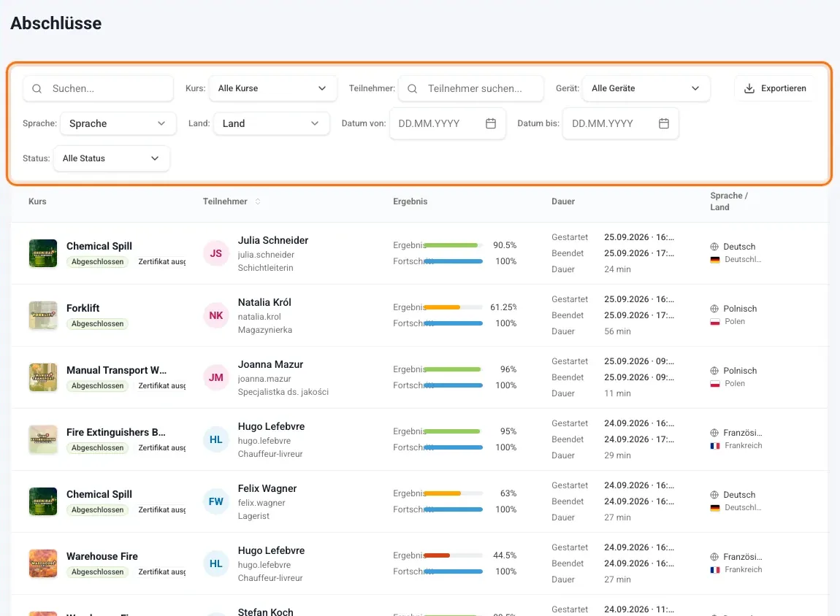Click the Manual Transport course thumbnail
This screenshot has width=840, height=616.
point(43,378)
